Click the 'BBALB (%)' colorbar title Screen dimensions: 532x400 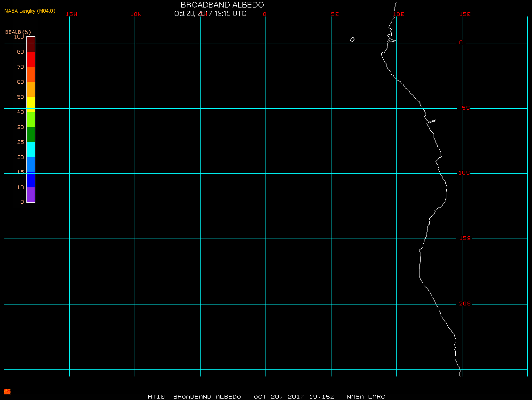[18, 32]
